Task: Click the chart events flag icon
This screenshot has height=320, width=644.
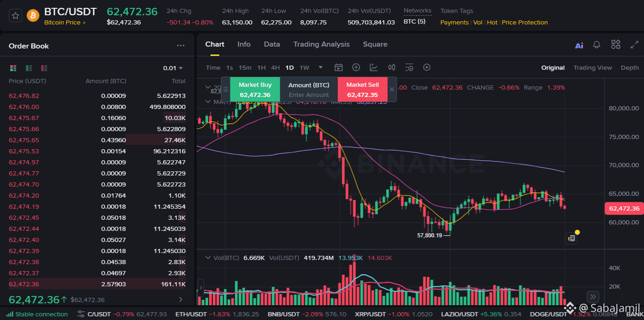Action: pyautogui.click(x=571, y=238)
